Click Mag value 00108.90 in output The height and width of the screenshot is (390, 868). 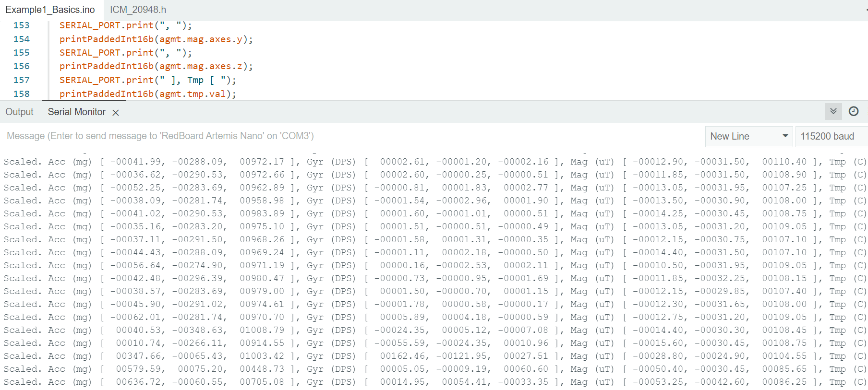784,175
